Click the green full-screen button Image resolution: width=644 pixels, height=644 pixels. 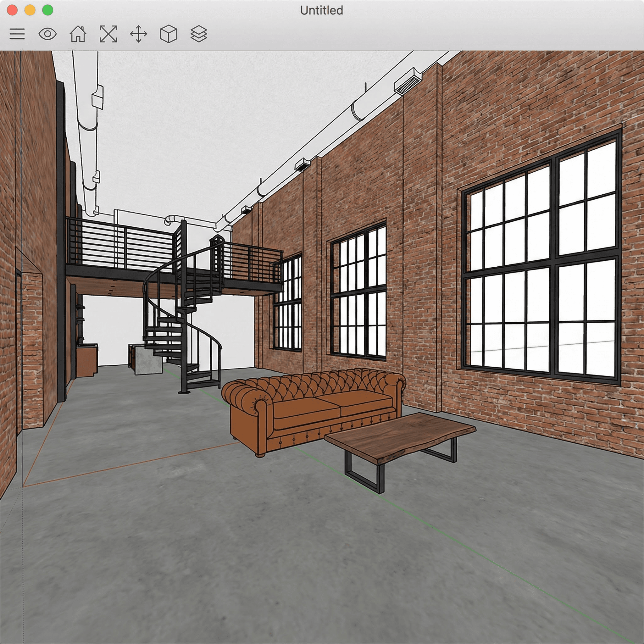pyautogui.click(x=48, y=10)
